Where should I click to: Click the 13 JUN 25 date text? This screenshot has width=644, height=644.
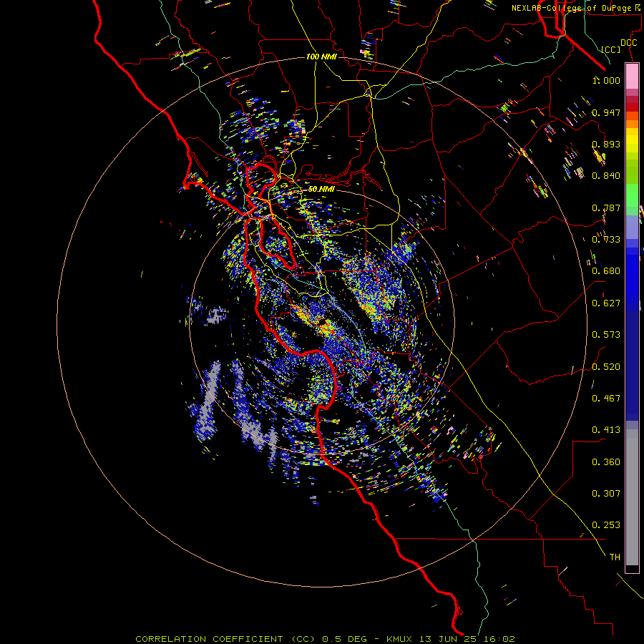click(447, 639)
